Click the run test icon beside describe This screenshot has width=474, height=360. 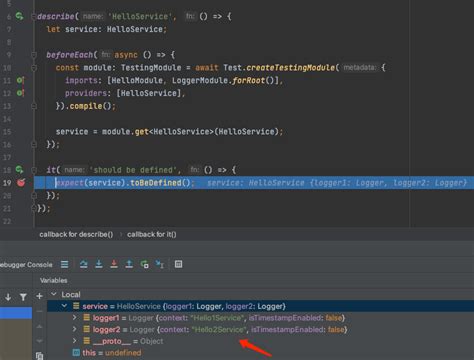tap(19, 16)
